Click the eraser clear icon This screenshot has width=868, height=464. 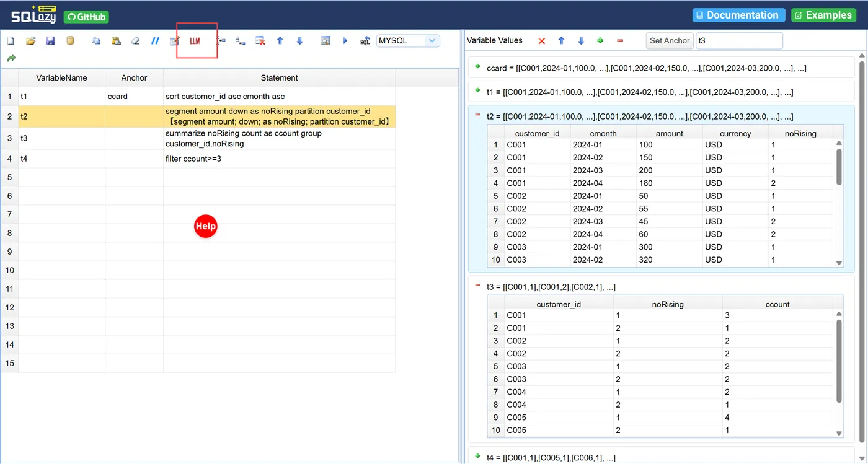tap(135, 41)
